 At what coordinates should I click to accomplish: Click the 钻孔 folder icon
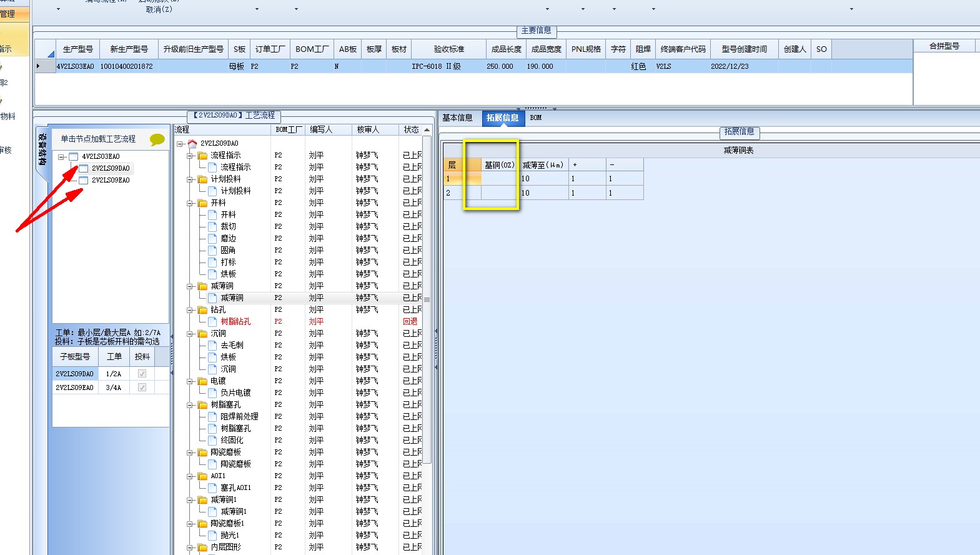pyautogui.click(x=202, y=309)
